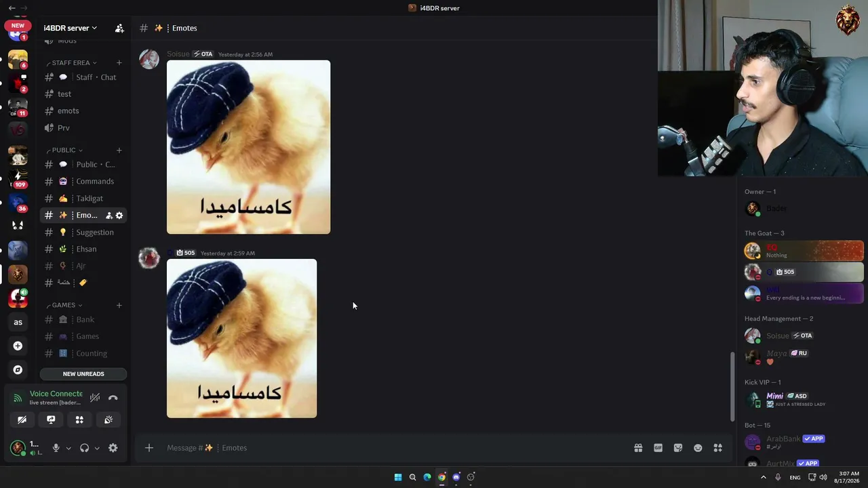Collapse the PUBLIC category

point(64,150)
